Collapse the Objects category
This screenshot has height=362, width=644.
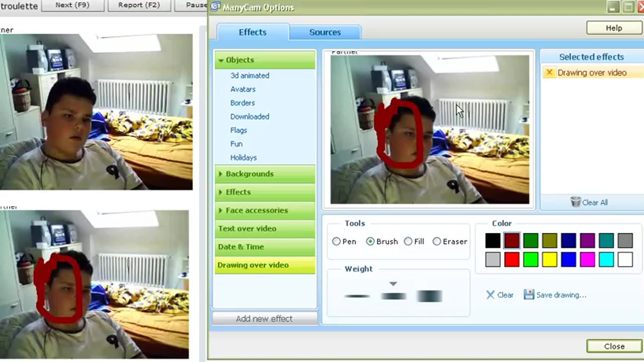coord(265,60)
